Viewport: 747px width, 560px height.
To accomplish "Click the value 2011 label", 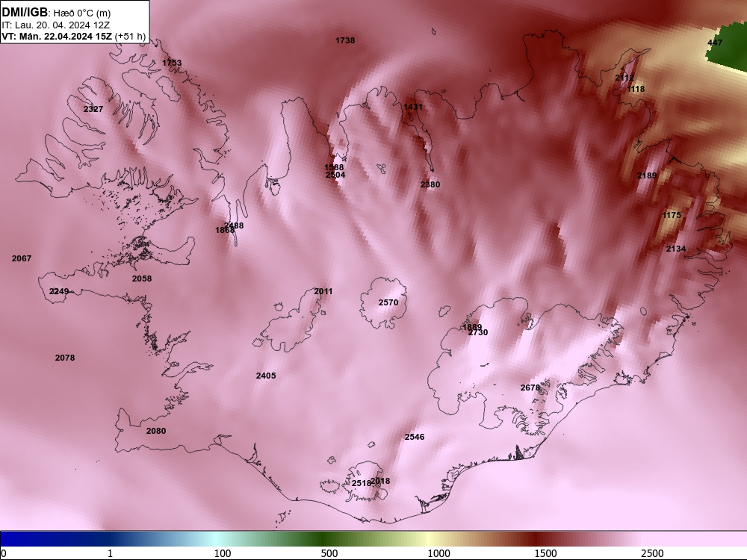I will [323, 291].
